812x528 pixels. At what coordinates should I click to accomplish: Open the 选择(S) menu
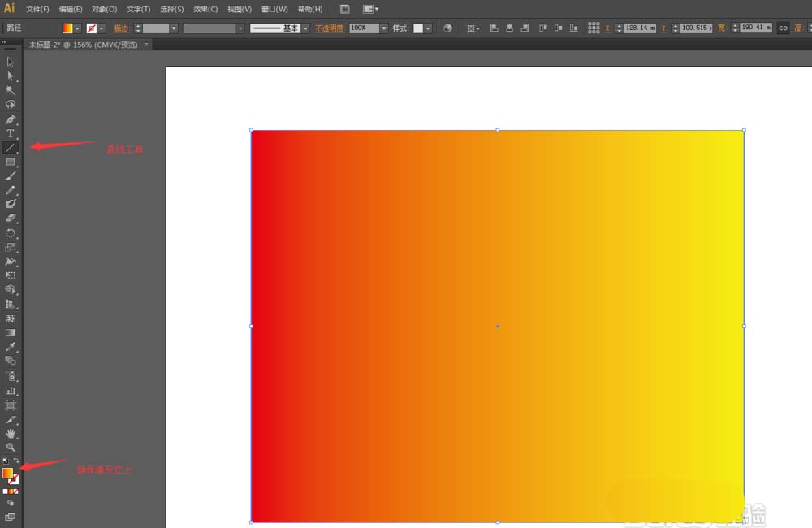[171, 9]
